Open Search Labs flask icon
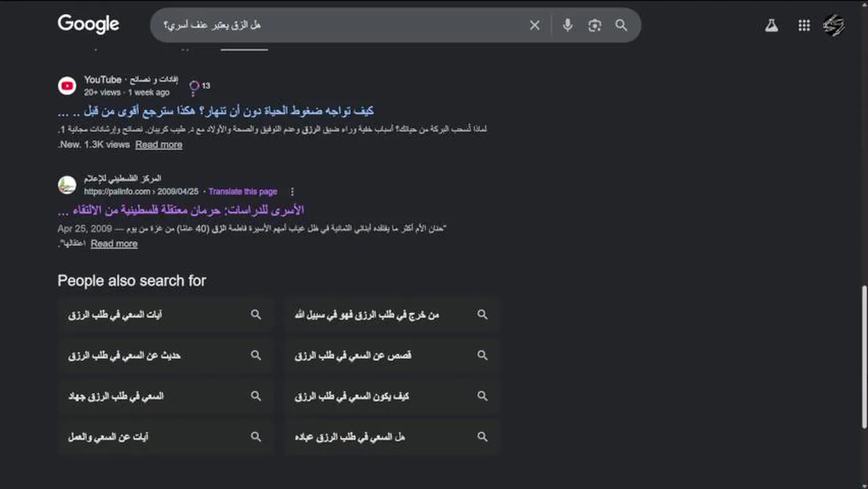This screenshot has height=489, width=868. 772,26
